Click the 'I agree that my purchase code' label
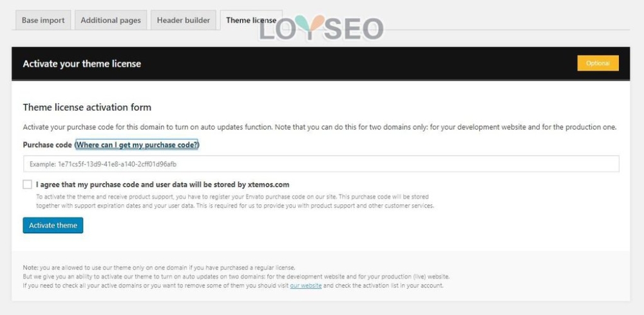 [163, 184]
